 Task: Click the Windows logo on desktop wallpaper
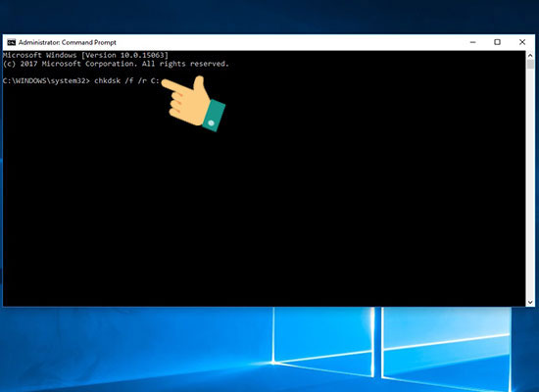tap(392, 347)
